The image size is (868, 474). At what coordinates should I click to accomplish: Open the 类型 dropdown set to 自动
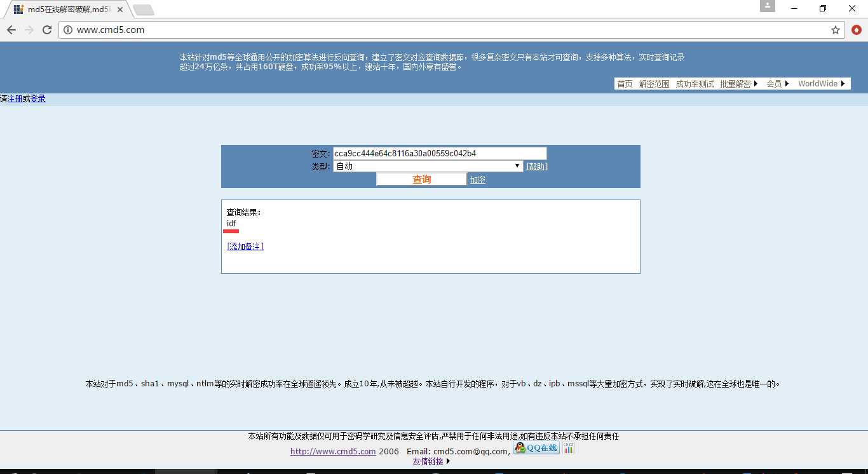(x=429, y=166)
